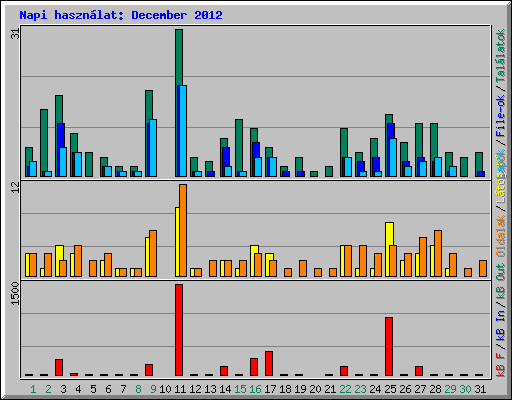
Task: Click day label '6' on the x-axis
Action: pyautogui.click(x=108, y=389)
